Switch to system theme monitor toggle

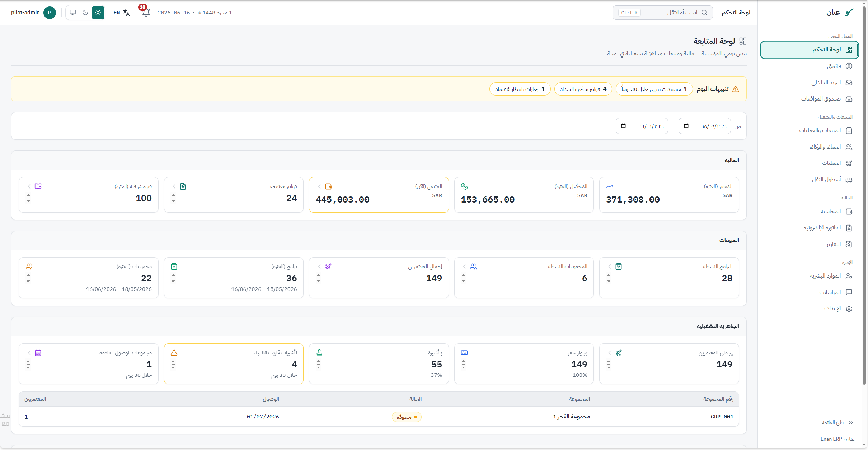click(73, 13)
